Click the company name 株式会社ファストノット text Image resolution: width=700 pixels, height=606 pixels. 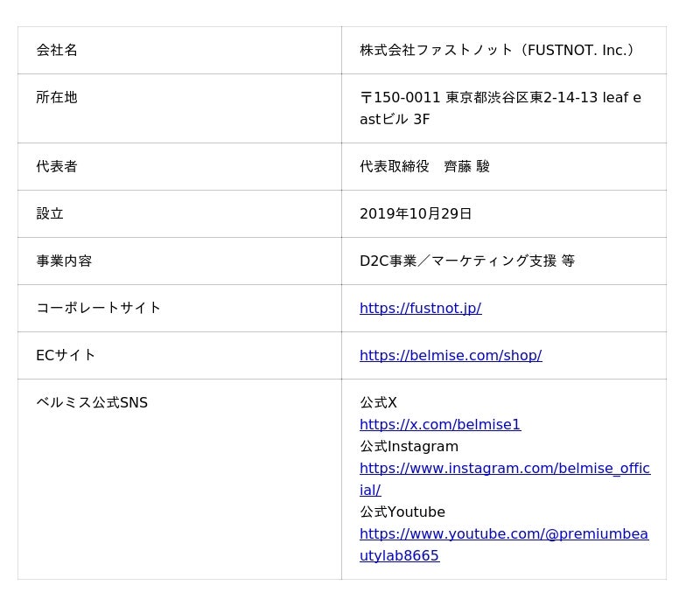point(497,50)
